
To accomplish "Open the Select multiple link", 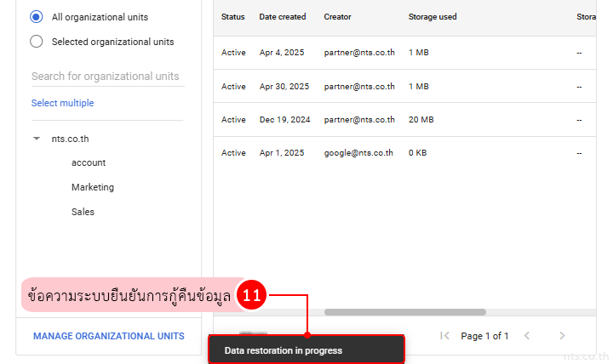I will pyautogui.click(x=62, y=103).
